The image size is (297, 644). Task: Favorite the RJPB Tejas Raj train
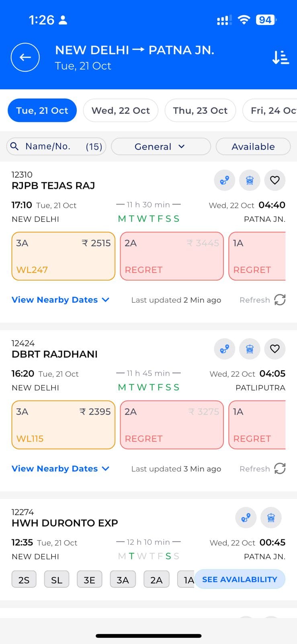tap(275, 180)
